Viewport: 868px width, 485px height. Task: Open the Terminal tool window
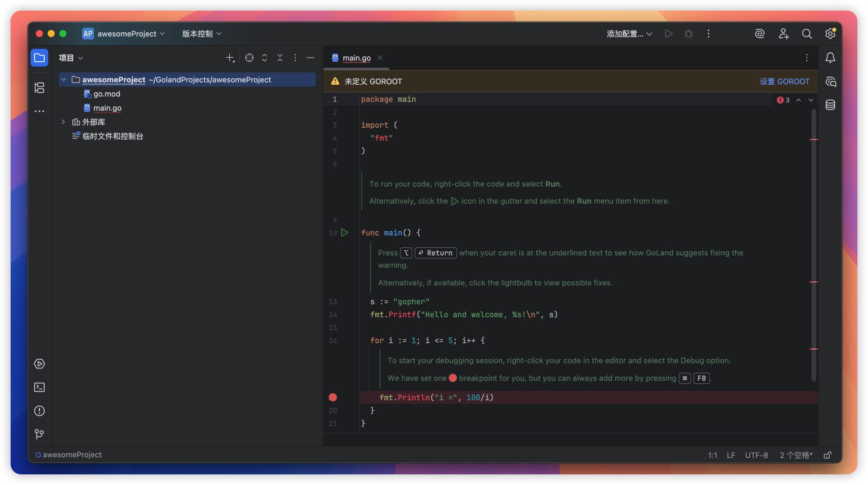click(x=39, y=387)
